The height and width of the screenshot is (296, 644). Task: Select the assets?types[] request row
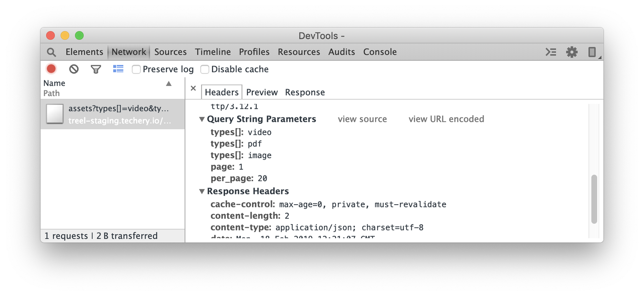[x=112, y=114]
